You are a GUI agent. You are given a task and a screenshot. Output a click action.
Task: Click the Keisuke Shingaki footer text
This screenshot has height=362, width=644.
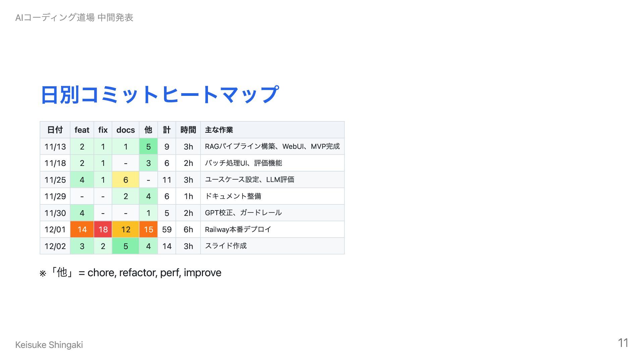49,345
